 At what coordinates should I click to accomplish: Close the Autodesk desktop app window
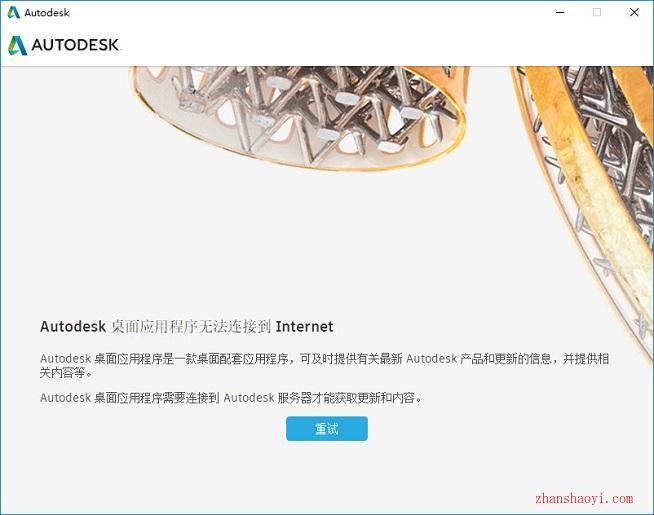[634, 13]
